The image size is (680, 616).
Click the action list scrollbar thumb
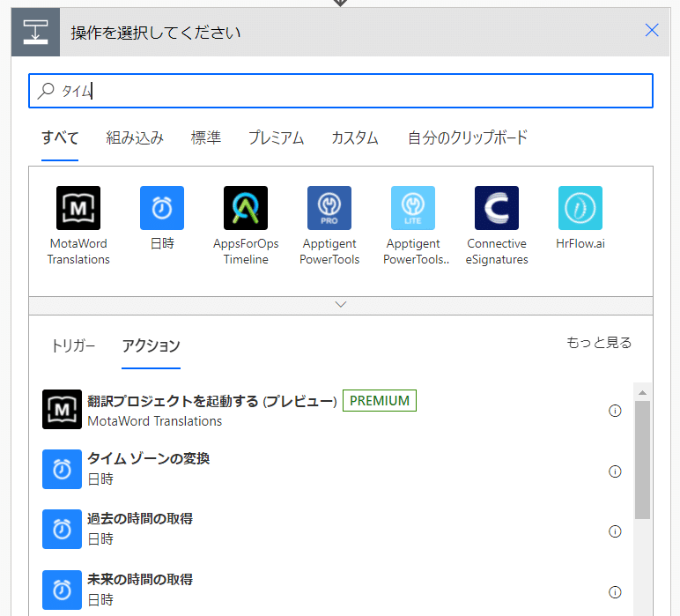click(x=642, y=460)
